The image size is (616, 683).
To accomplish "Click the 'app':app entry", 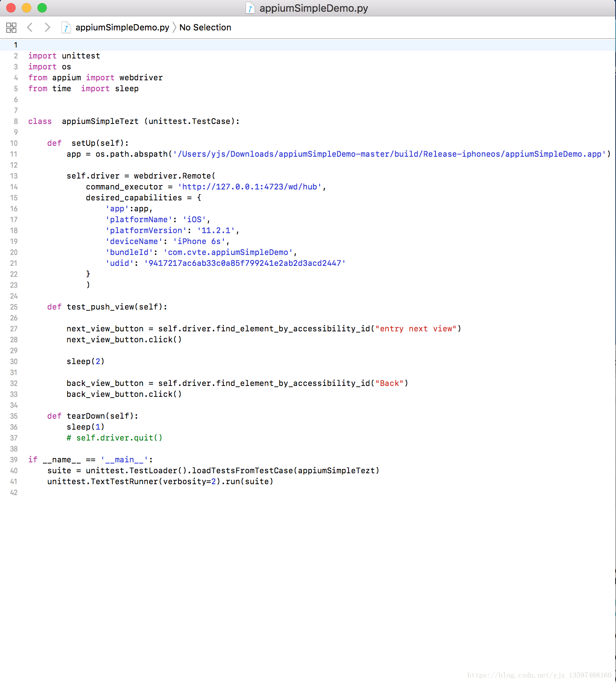I will pos(129,209).
